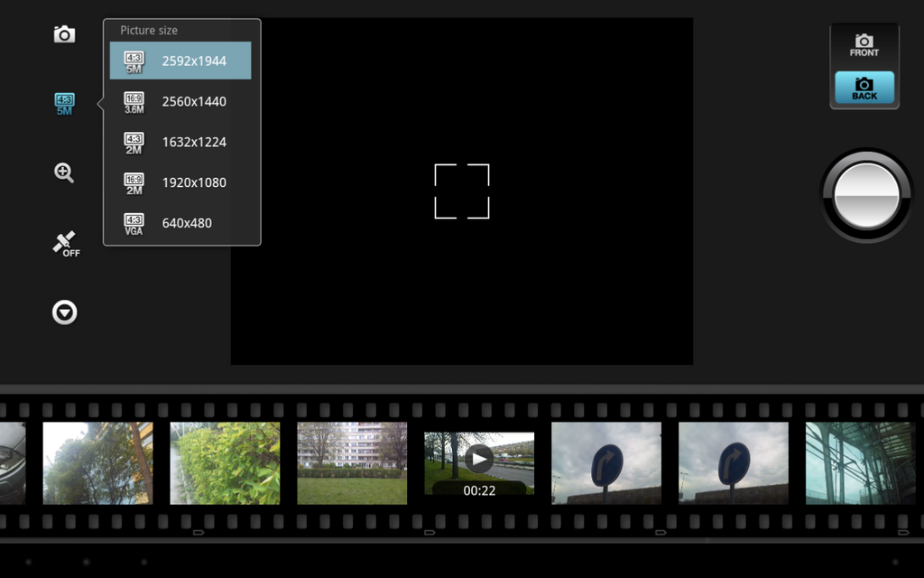Image resolution: width=924 pixels, height=578 pixels.
Task: Tap the camera mode icon in left sidebar
Action: click(64, 34)
